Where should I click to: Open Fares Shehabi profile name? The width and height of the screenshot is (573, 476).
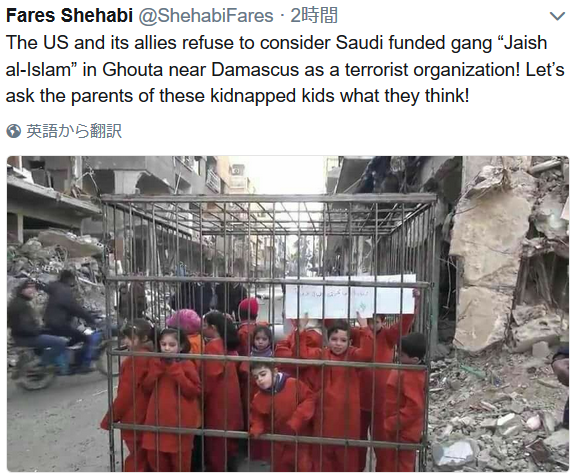[69, 16]
